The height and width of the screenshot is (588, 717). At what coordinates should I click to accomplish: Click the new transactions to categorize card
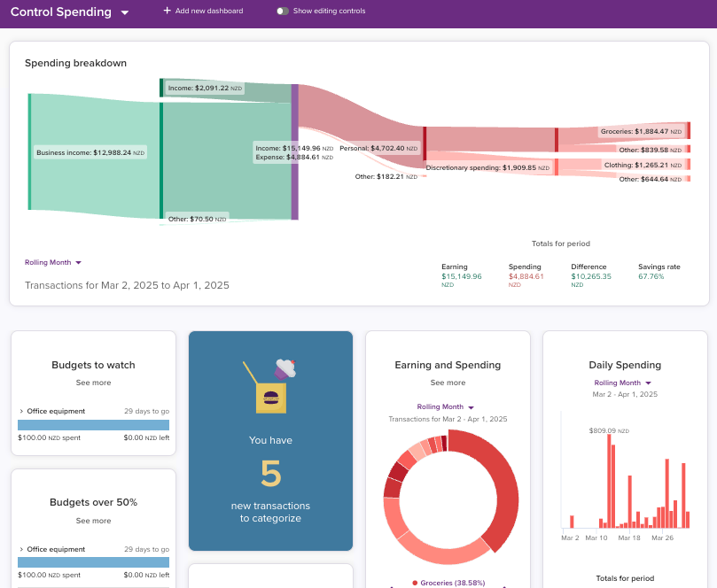[x=270, y=441]
